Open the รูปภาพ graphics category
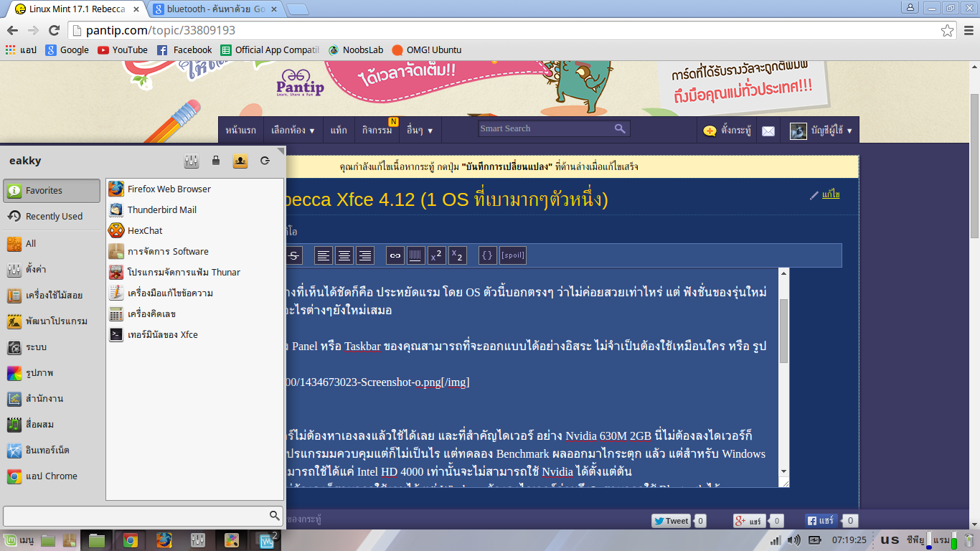This screenshot has height=551, width=980. pos(52,373)
